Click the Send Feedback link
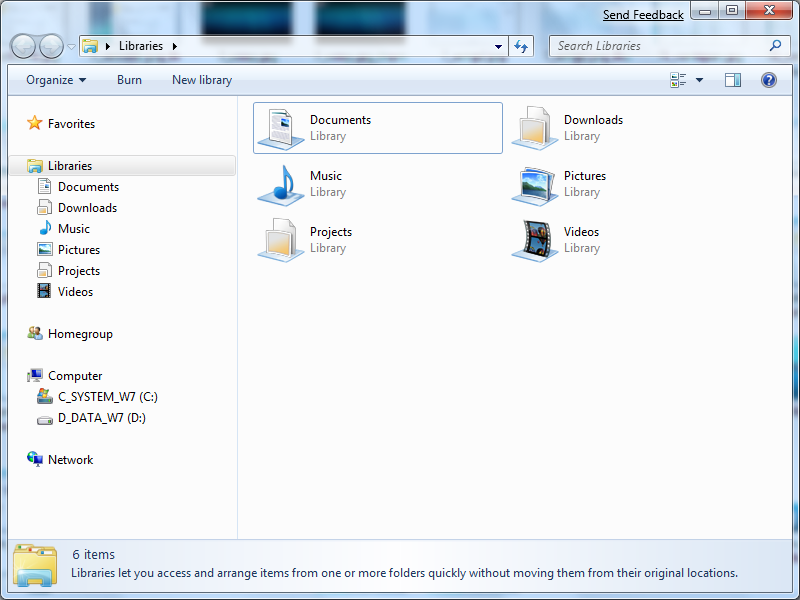 (x=643, y=15)
